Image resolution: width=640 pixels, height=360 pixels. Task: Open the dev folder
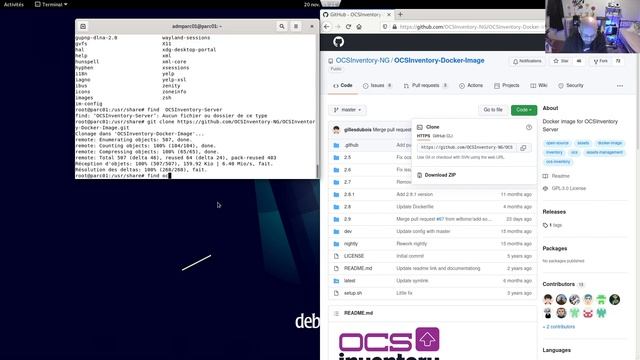[x=348, y=231]
